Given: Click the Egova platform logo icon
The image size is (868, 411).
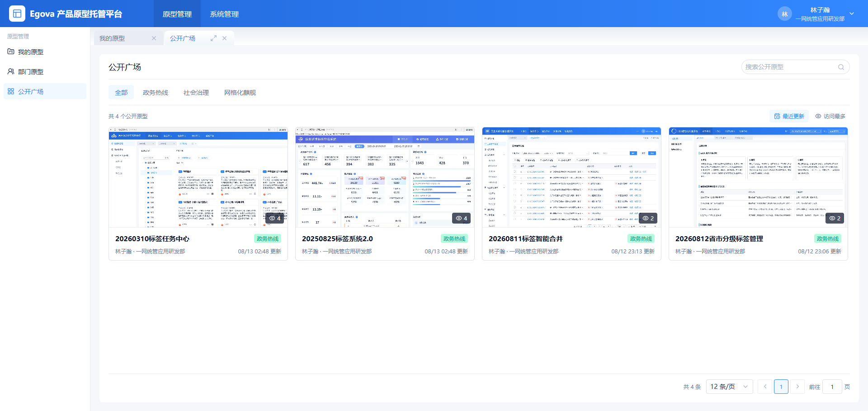Looking at the screenshot, I should pyautogui.click(x=17, y=14).
